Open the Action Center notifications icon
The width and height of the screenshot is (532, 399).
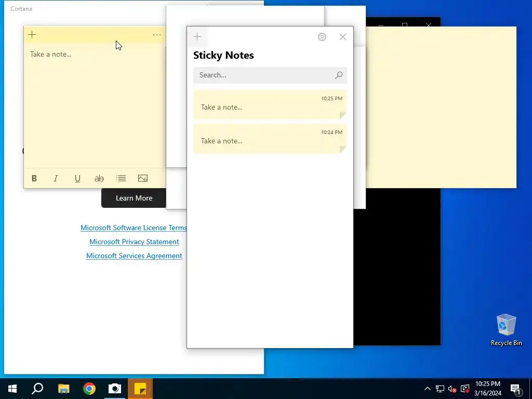[x=515, y=389]
